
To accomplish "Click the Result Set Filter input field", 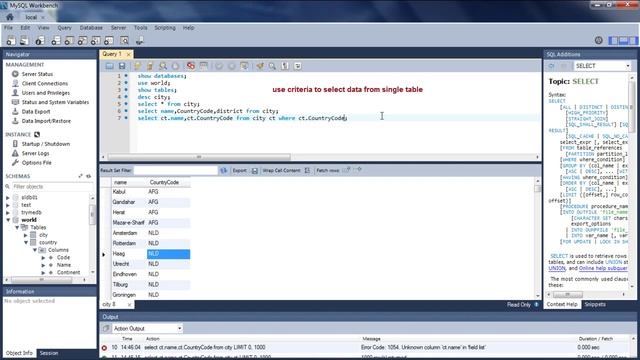I will [x=176, y=171].
